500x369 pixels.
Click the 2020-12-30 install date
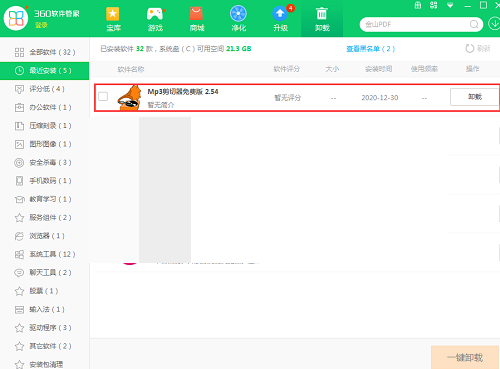[x=380, y=98]
